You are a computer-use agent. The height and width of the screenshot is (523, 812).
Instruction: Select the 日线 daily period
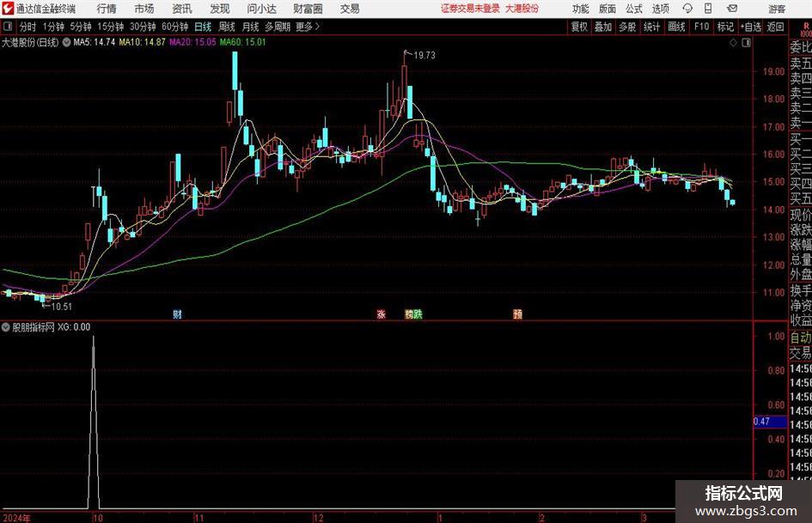coord(203,27)
